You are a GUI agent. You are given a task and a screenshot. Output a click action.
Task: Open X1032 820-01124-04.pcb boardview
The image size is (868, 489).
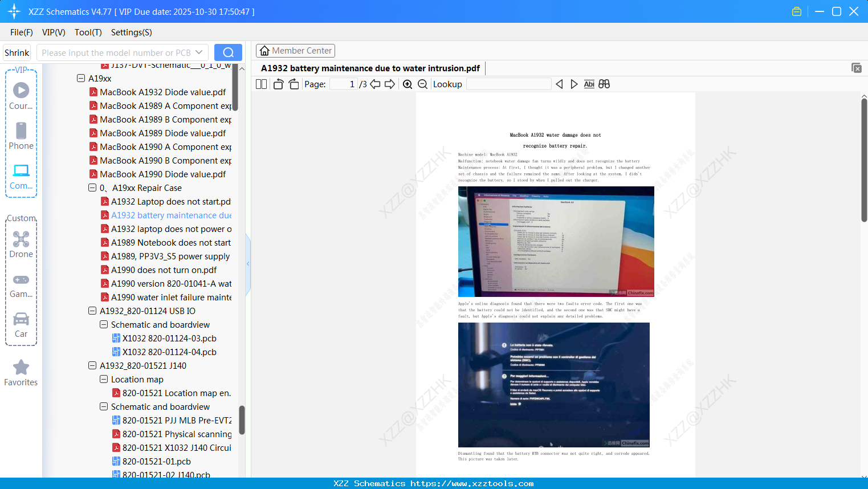point(165,352)
